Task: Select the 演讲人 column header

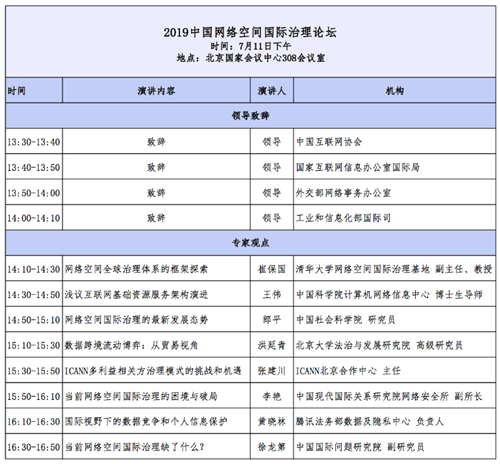Action: 272,90
